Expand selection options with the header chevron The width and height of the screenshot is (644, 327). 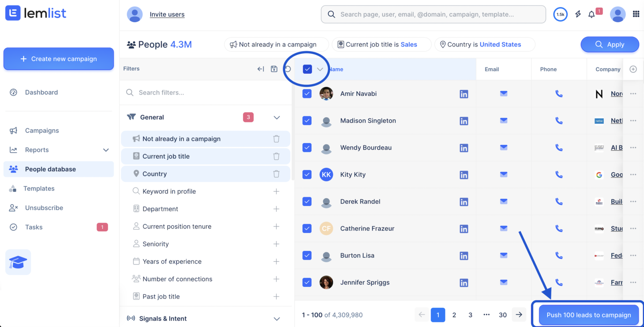click(320, 69)
